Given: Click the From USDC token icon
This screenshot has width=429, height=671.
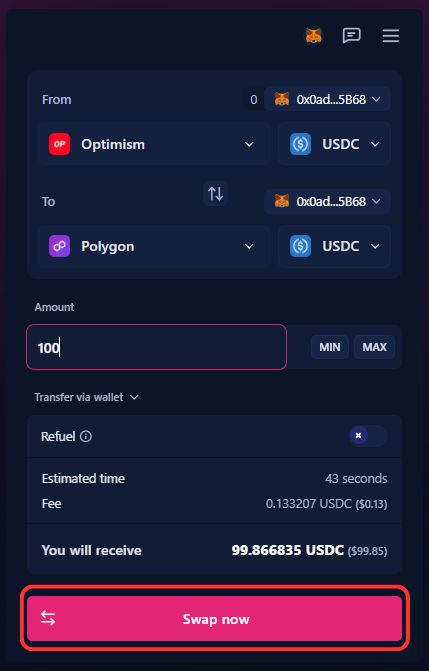Looking at the screenshot, I should click(301, 144).
